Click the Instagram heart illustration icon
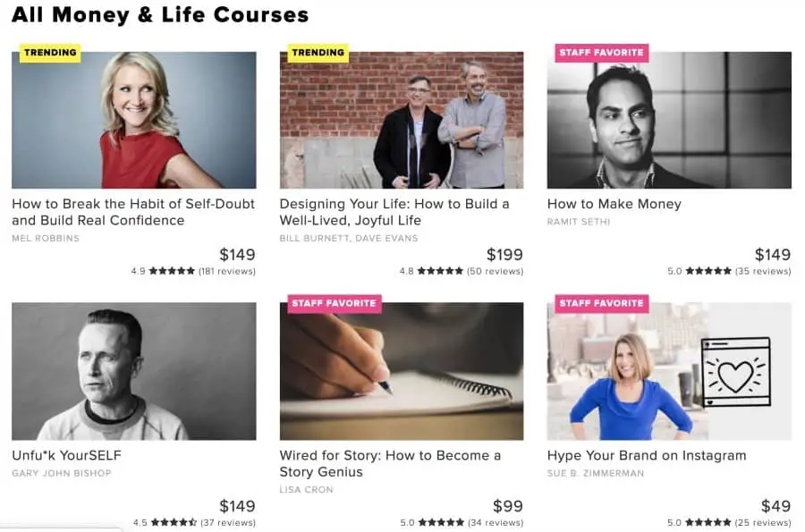Image resolution: width=805 pixels, height=532 pixels. (736, 373)
